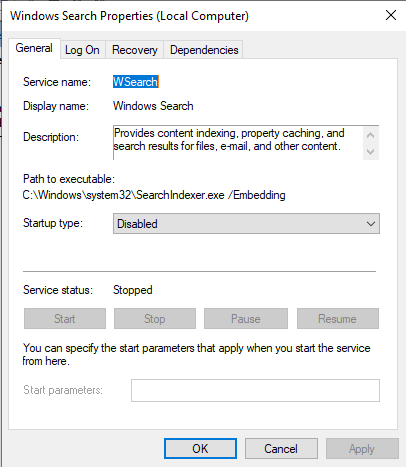Click the OK button
This screenshot has width=406, height=467.
click(200, 449)
